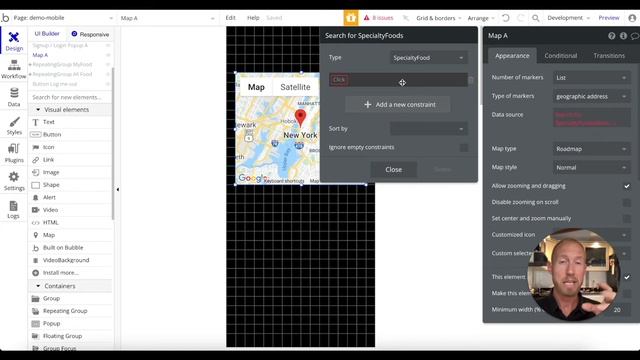
Task: Toggle Ignore empty constraints checkbox
Action: tap(464, 147)
